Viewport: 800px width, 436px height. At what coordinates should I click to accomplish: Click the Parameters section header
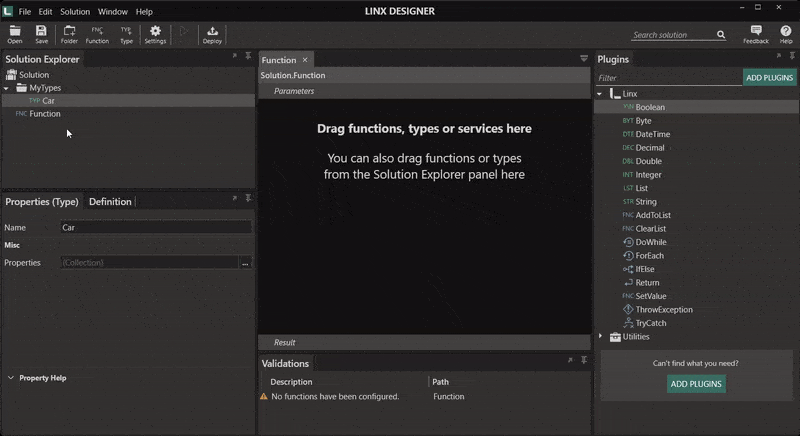click(424, 91)
